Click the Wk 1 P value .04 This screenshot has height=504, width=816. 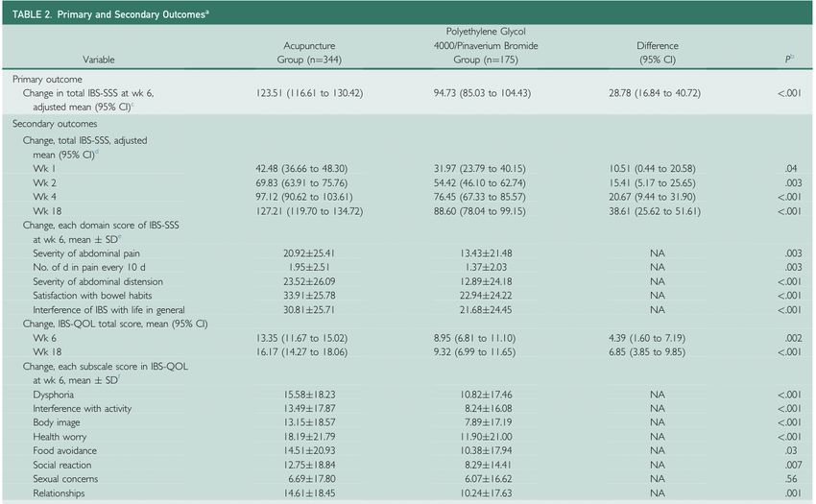791,168
